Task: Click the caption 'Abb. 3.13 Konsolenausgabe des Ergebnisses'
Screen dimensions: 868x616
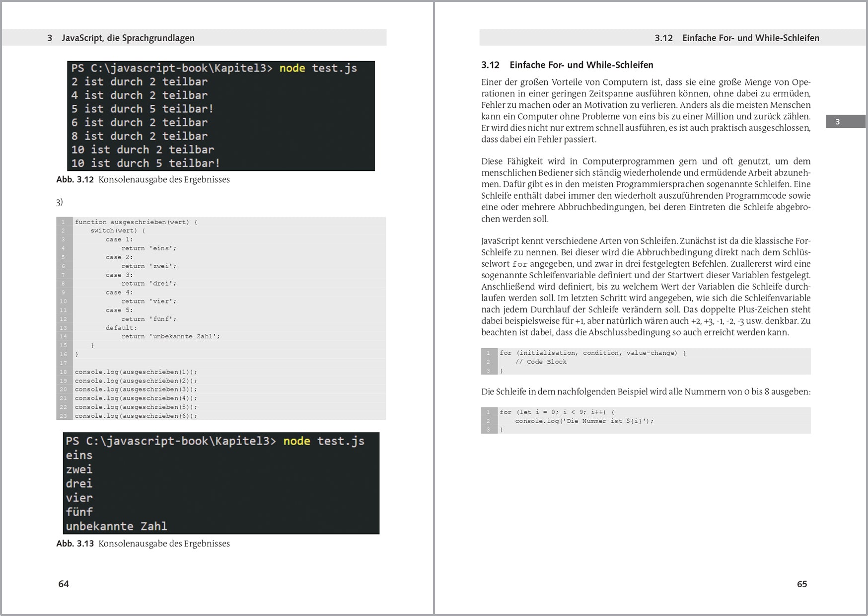Action: click(143, 543)
